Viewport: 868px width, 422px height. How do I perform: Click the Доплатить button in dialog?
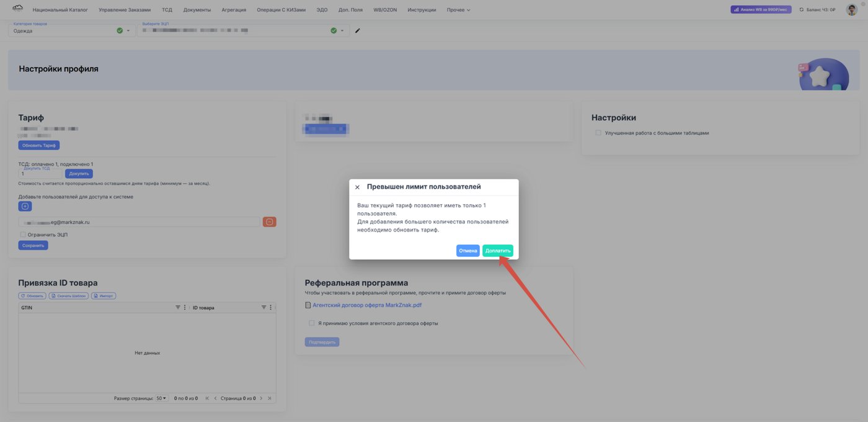tap(498, 251)
